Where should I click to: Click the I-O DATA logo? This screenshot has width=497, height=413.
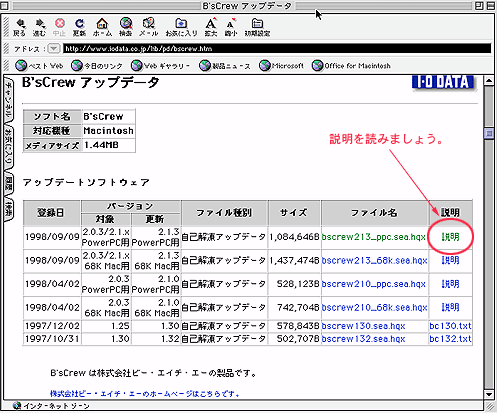[x=444, y=82]
